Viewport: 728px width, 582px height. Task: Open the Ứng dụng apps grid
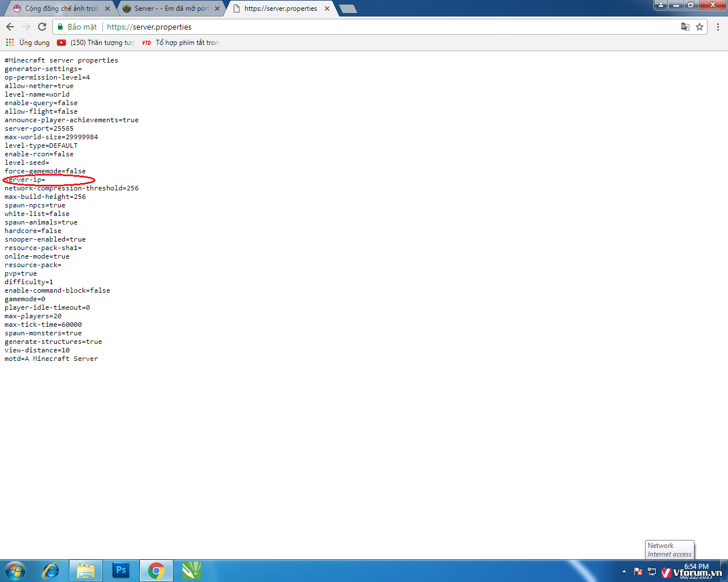coord(28,43)
